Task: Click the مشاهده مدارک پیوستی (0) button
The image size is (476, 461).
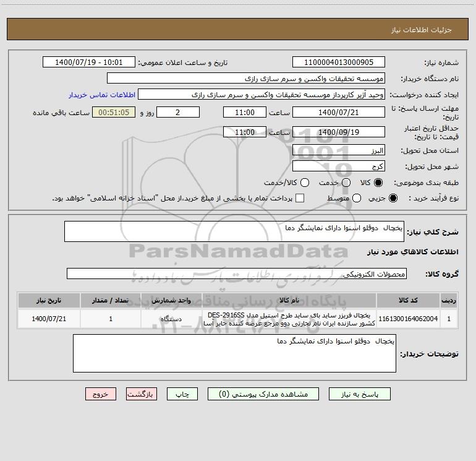Action: (x=263, y=394)
